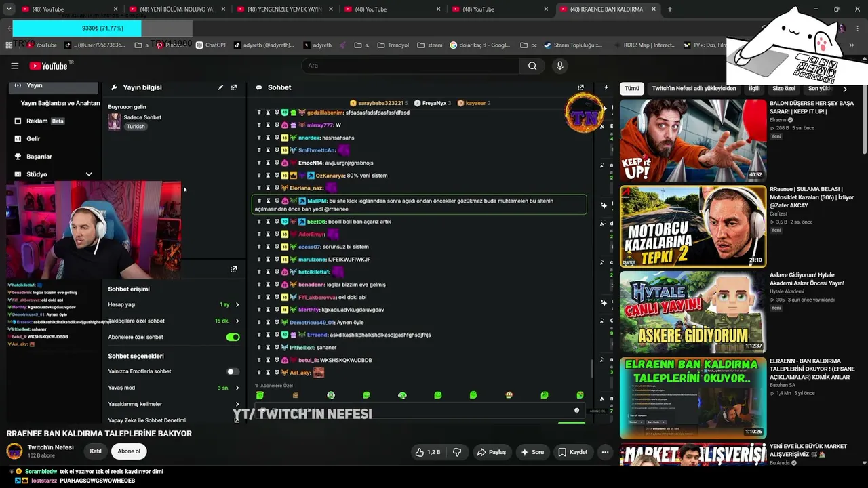Click the Soru ask button

coord(532,452)
